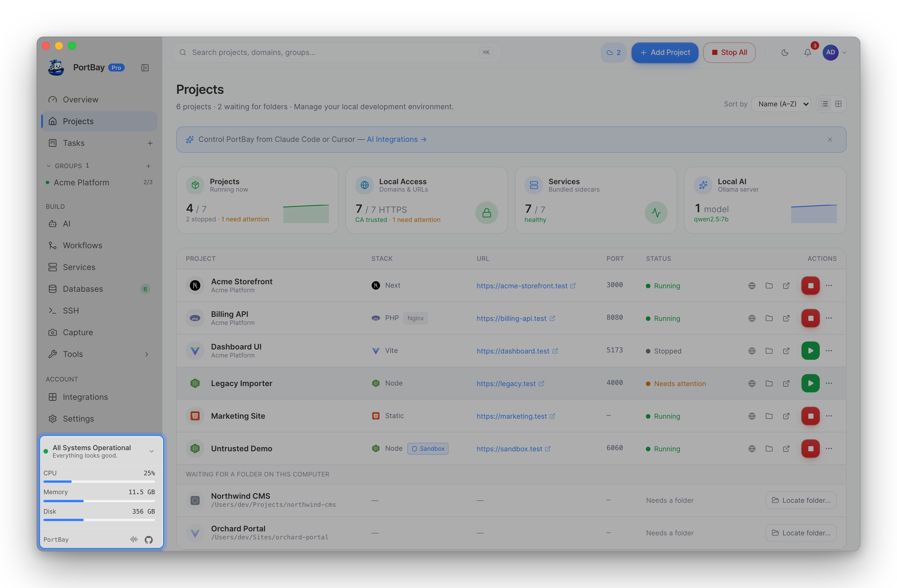
Task: Click the CPU usage bar
Action: pyautogui.click(x=99, y=482)
